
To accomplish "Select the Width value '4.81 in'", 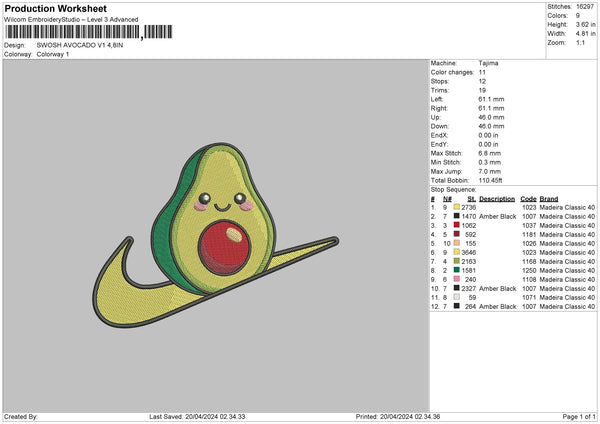I will click(585, 34).
